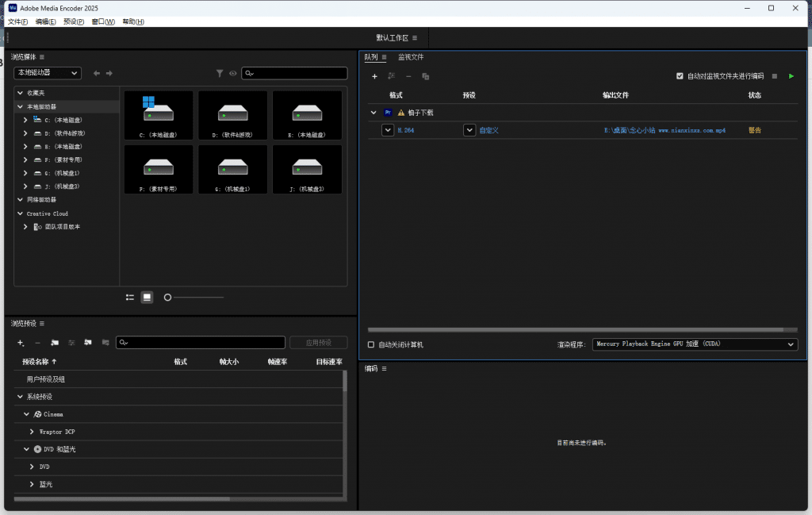The height and width of the screenshot is (515, 812).
Task: Click the add source plus icon in queue
Action: click(x=374, y=76)
